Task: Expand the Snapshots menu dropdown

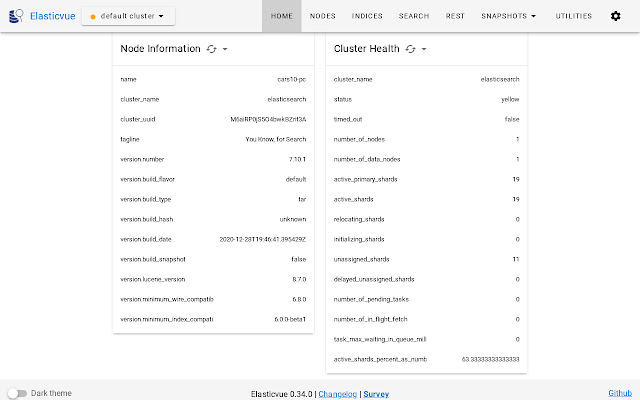Action: point(508,16)
